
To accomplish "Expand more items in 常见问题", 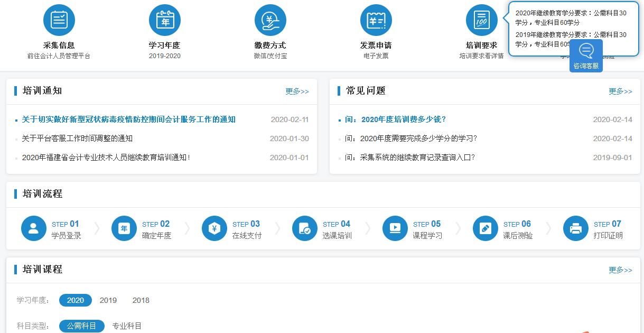I will coord(620,91).
